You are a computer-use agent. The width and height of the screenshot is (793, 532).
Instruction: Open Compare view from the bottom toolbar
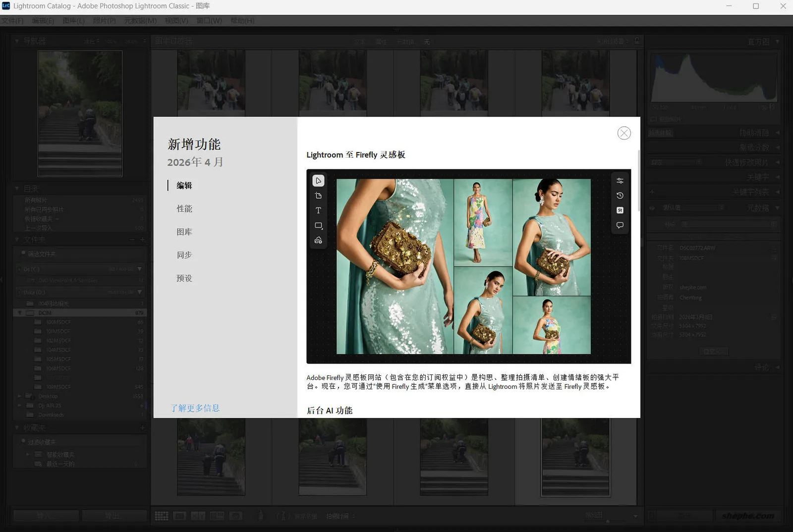tap(198, 516)
